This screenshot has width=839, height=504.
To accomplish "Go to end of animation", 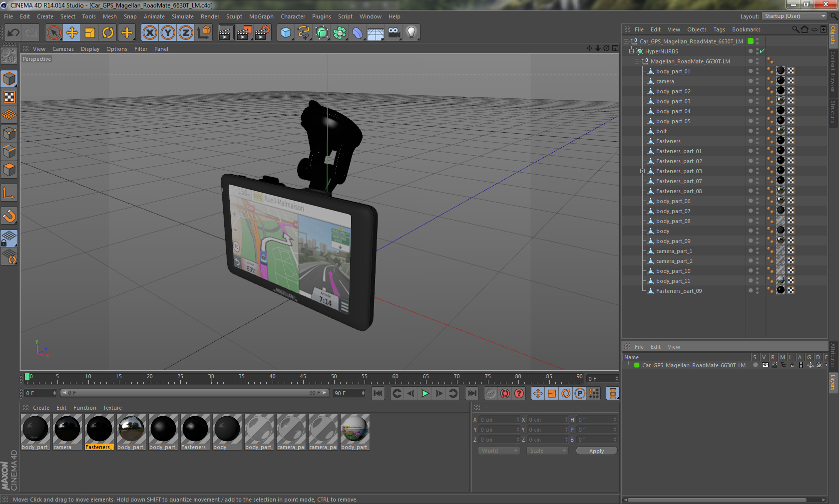I will tap(472, 393).
